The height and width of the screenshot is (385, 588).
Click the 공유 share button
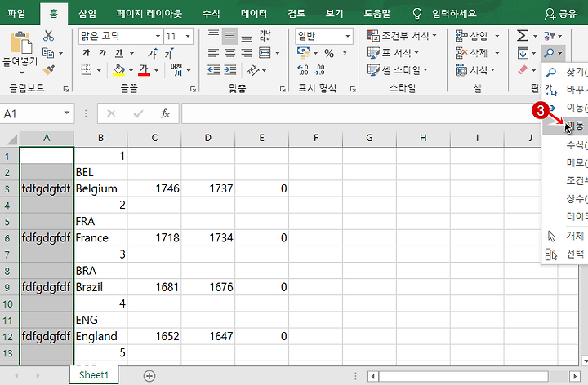point(560,14)
